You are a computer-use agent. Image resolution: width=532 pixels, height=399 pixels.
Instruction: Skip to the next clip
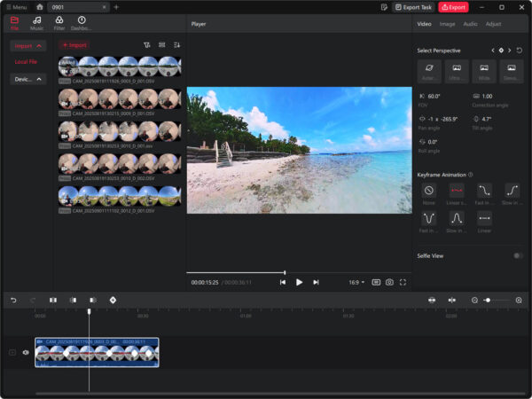(316, 282)
